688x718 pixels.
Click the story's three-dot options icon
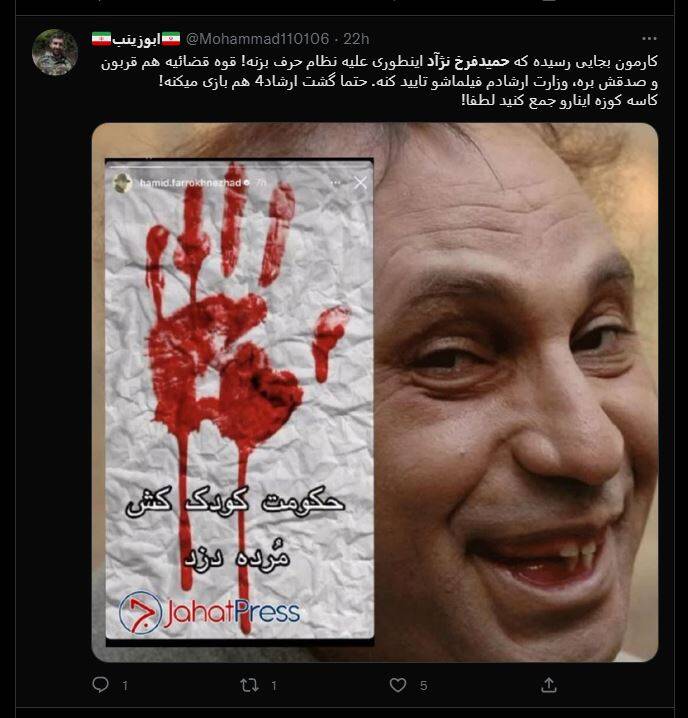coord(335,183)
